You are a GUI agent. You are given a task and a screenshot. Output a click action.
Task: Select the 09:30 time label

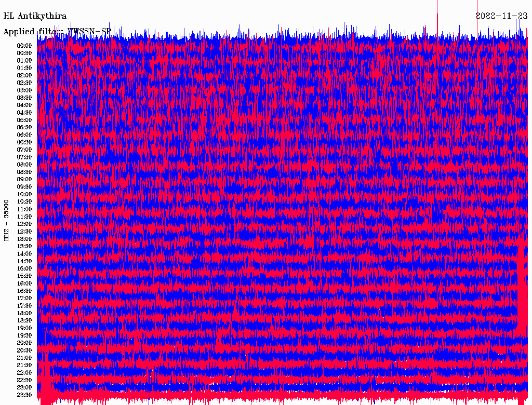coord(24,187)
